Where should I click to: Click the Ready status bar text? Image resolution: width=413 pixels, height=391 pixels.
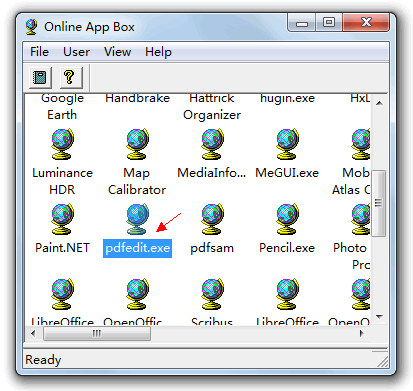click(43, 360)
